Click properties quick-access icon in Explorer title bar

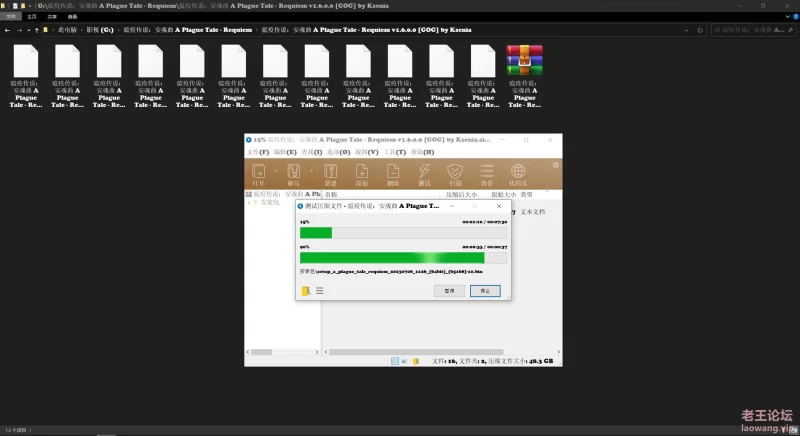[x=15, y=6]
